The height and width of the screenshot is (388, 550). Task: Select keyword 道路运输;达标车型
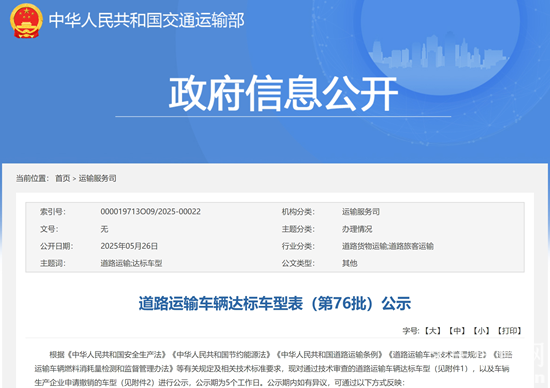(131, 263)
